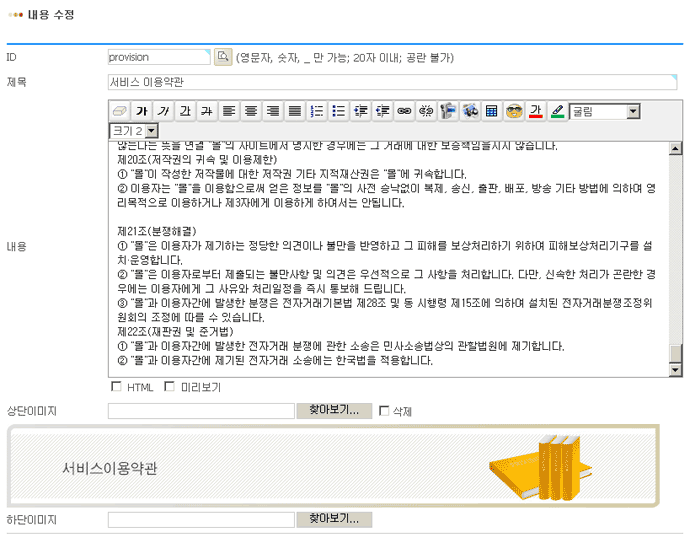This screenshot has width=690, height=543.
Task: Click the 제목 title input field
Action: (392, 82)
